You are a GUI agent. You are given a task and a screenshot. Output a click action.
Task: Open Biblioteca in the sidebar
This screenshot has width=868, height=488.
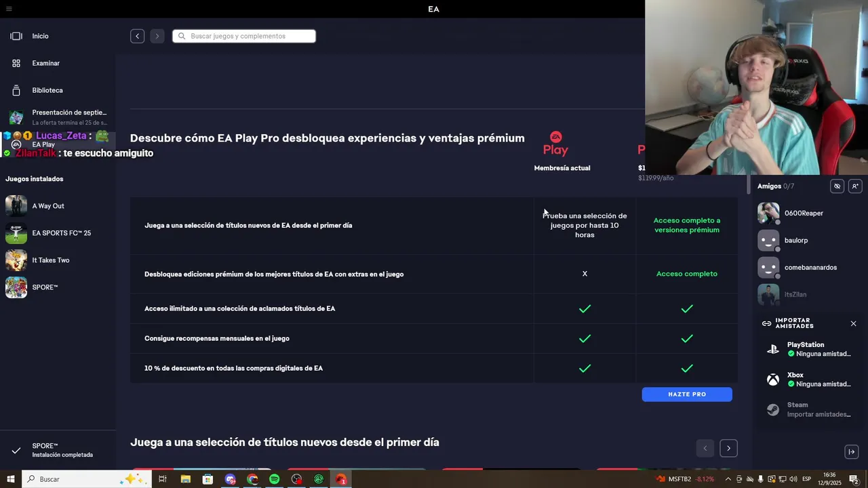tap(47, 90)
